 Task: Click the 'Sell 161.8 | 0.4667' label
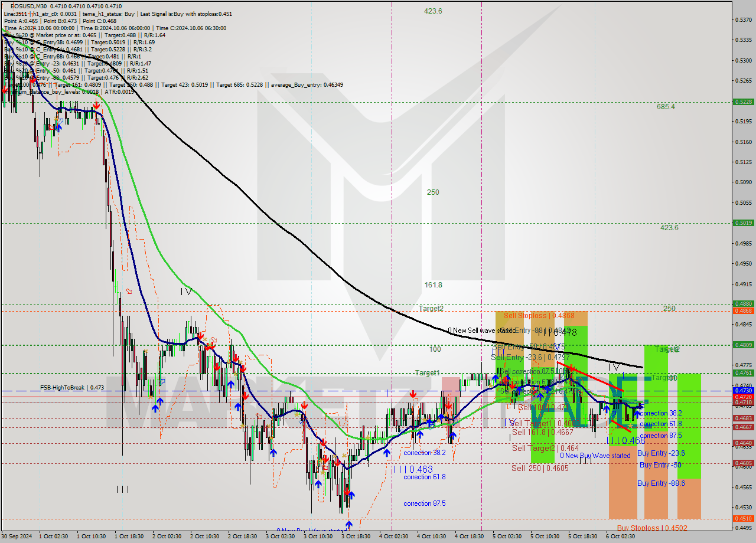pos(542,433)
